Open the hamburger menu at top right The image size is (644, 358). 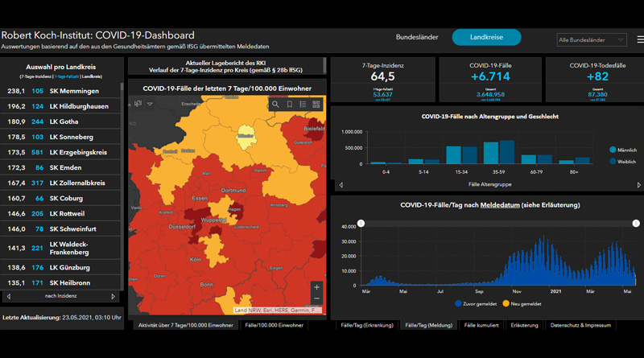640,39
